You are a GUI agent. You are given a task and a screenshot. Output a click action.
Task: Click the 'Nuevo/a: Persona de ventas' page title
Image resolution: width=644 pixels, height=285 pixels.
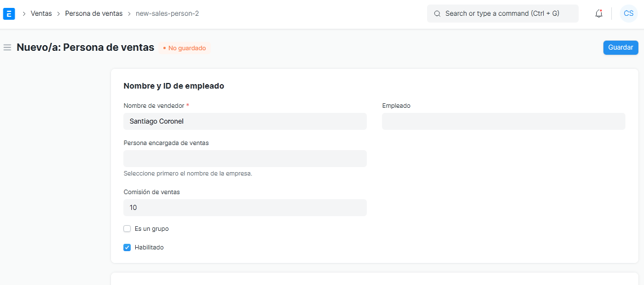86,47
